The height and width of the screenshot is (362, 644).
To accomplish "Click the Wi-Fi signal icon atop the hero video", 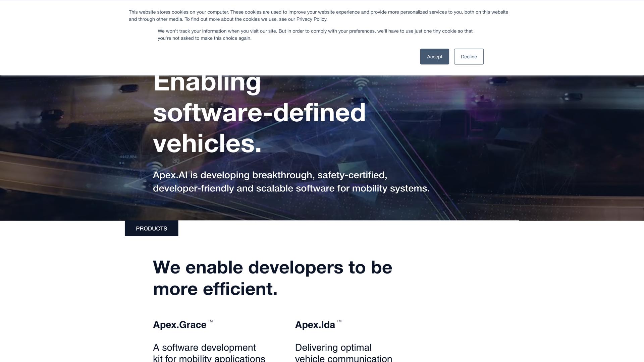I will click(x=361, y=82).
